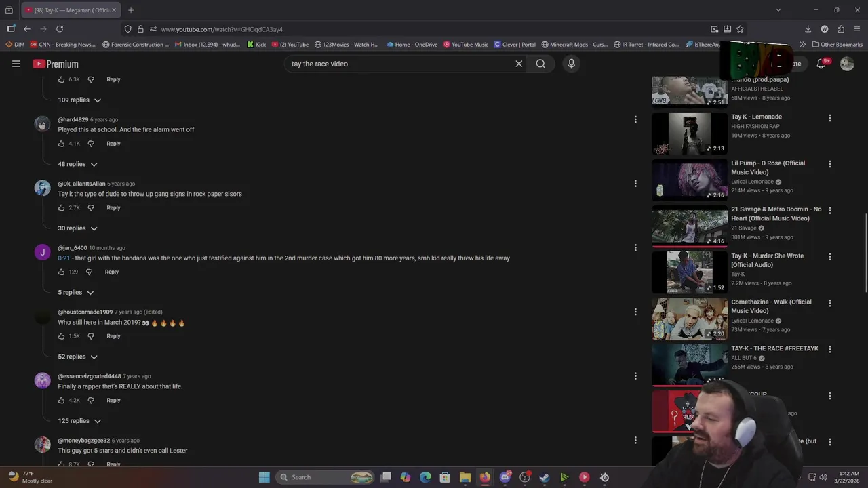Reload the page in browser toolbar
The width and height of the screenshot is (868, 488).
pyautogui.click(x=60, y=29)
